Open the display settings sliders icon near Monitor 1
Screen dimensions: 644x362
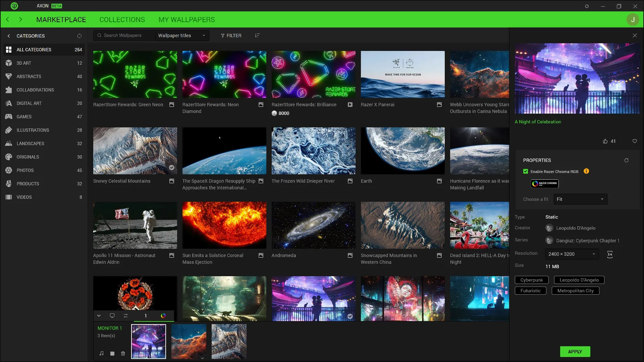pos(126,316)
